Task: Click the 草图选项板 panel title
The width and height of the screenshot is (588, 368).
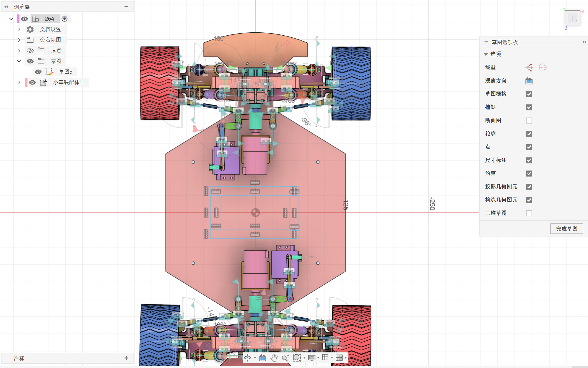Action: pyautogui.click(x=505, y=42)
